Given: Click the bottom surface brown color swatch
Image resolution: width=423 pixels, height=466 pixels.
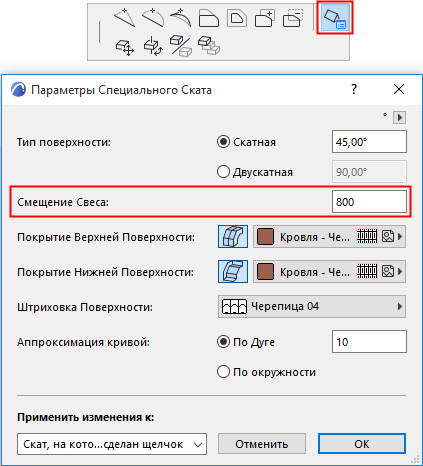Looking at the screenshot, I should pos(265,272).
